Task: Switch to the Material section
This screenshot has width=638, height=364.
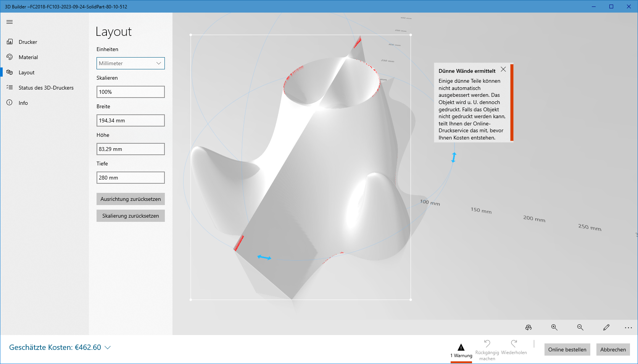Action: point(28,57)
